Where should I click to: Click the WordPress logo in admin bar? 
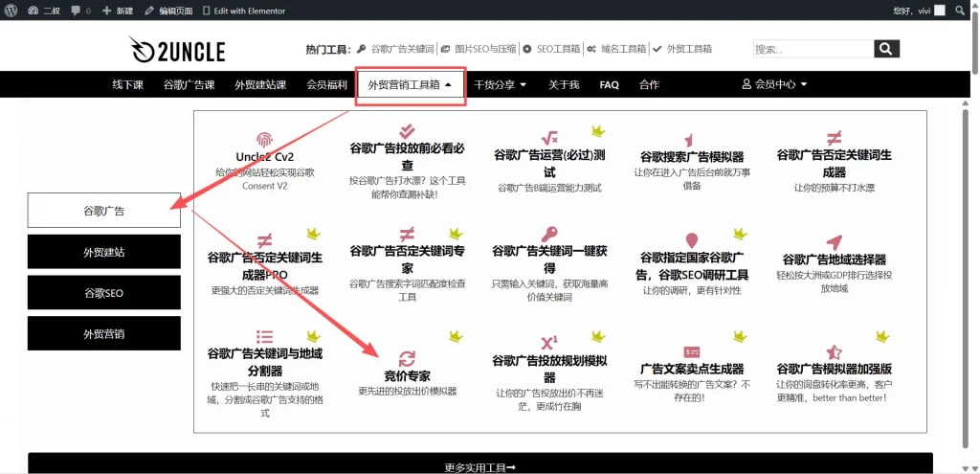[x=11, y=10]
